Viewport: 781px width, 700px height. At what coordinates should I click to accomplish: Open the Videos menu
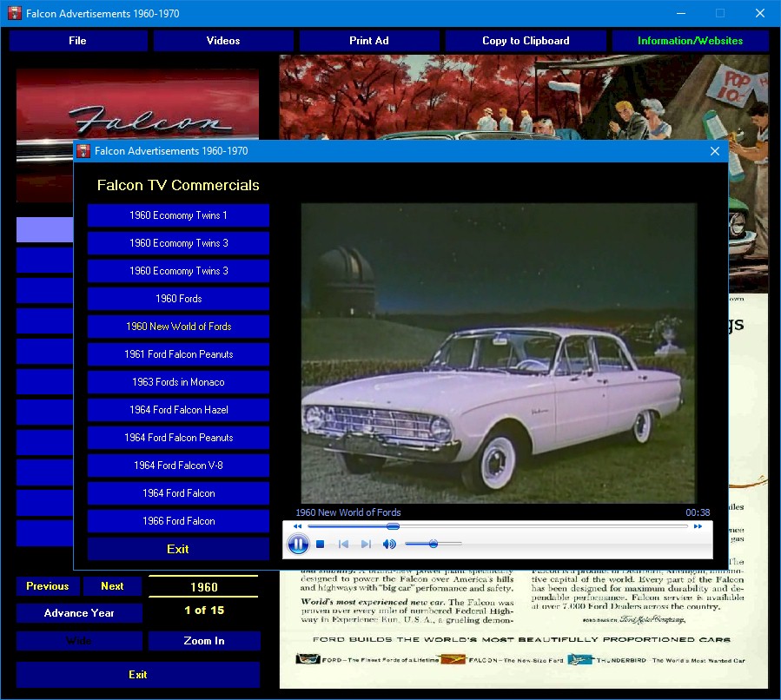coord(223,41)
